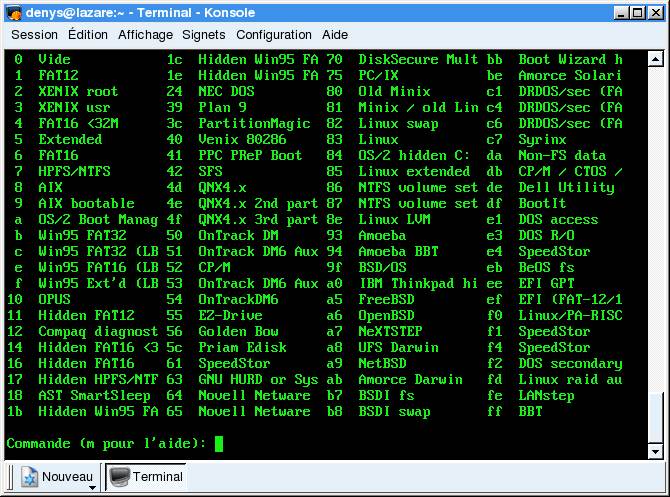Click the 'EFI GPT' entry
670x497 pixels.
546,283
